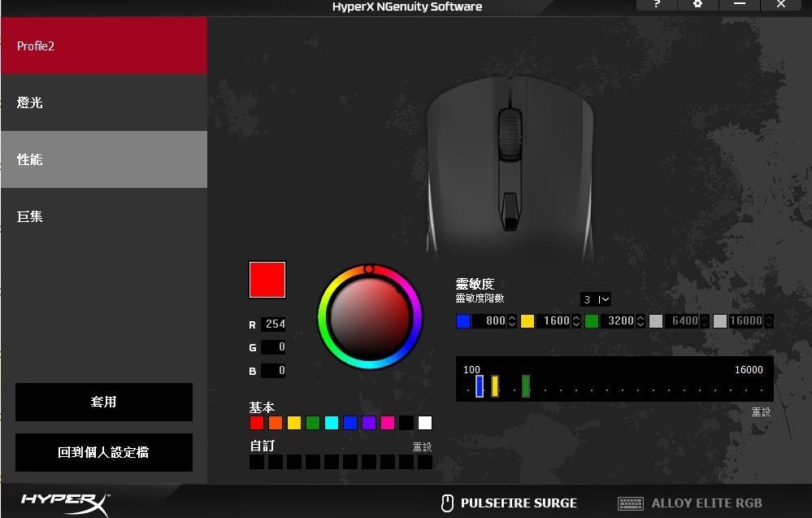
Task: Click the G value input field
Action: point(273,347)
